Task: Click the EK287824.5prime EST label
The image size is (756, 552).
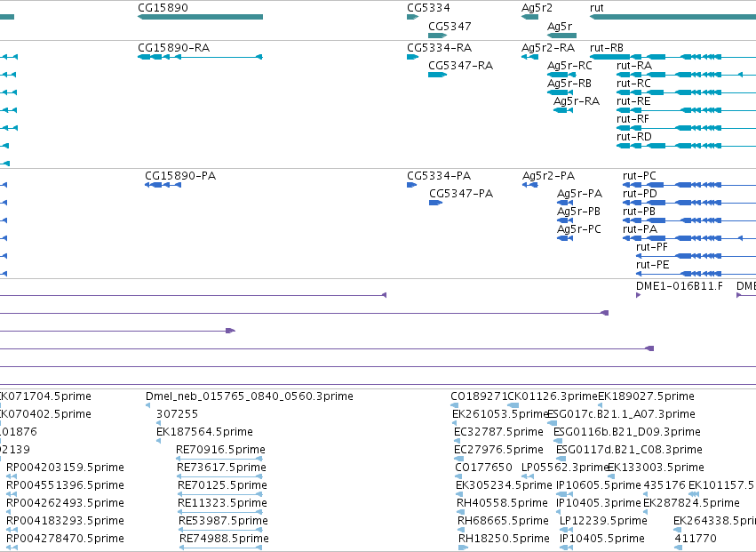Action: 691,503
